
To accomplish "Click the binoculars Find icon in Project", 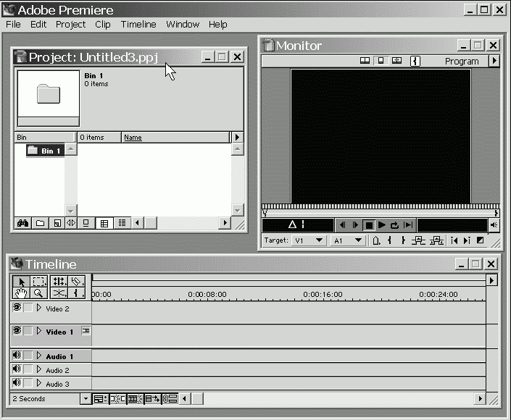I will (23, 223).
